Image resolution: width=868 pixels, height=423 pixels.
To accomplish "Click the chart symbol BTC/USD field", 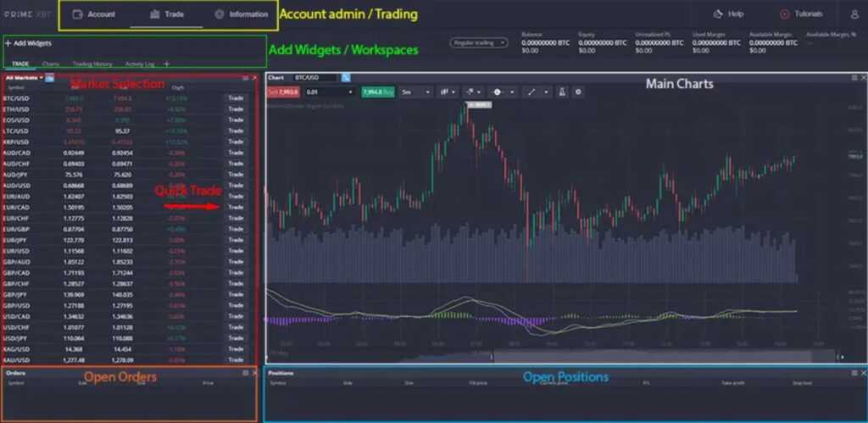I will [315, 78].
